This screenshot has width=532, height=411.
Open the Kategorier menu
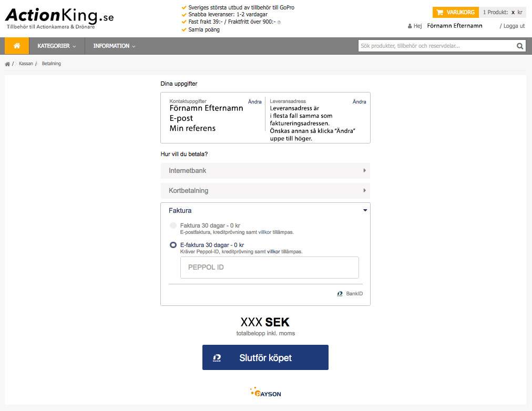click(x=57, y=46)
